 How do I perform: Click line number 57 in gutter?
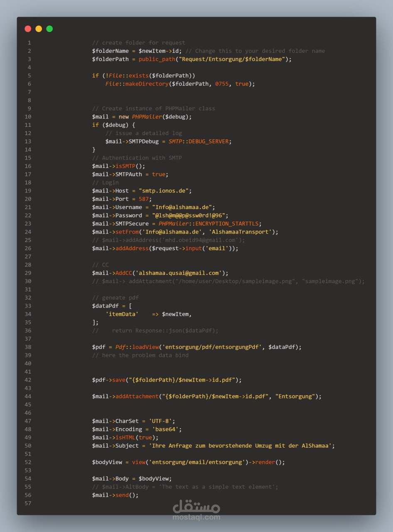28,503
